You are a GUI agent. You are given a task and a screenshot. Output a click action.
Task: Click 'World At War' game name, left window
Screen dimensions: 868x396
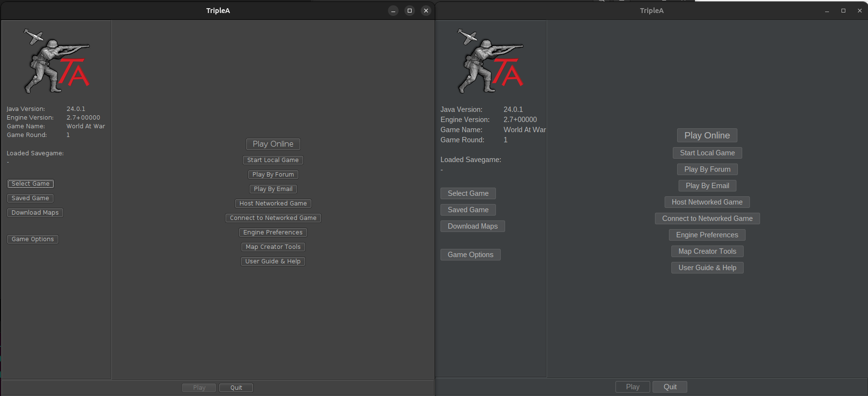click(86, 126)
